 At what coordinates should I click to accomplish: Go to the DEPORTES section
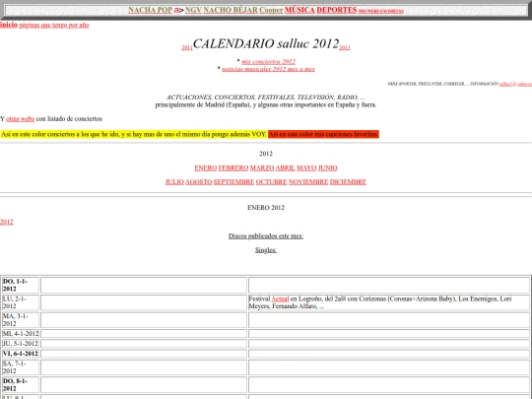pyautogui.click(x=337, y=10)
